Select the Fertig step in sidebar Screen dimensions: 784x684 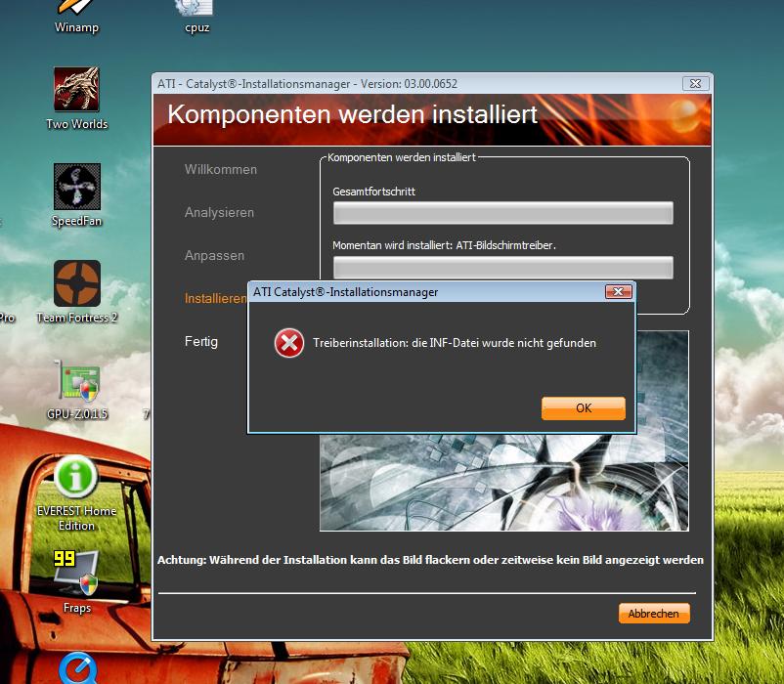coord(201,341)
